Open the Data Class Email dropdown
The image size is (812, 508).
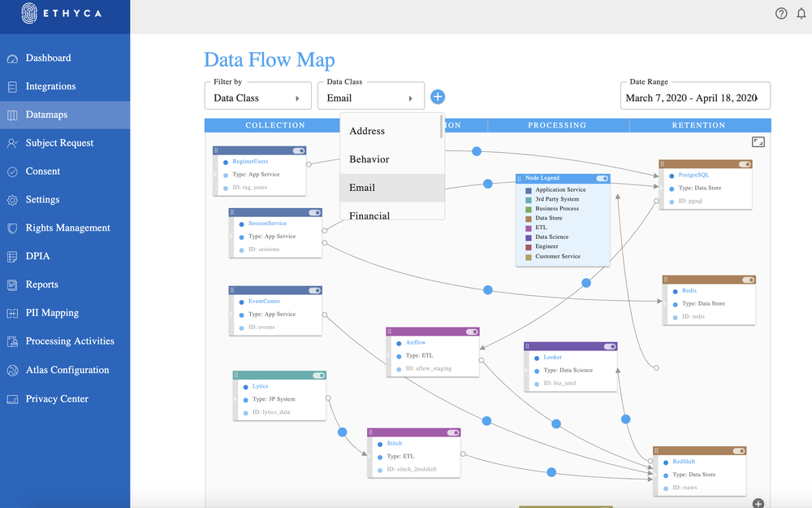point(371,96)
